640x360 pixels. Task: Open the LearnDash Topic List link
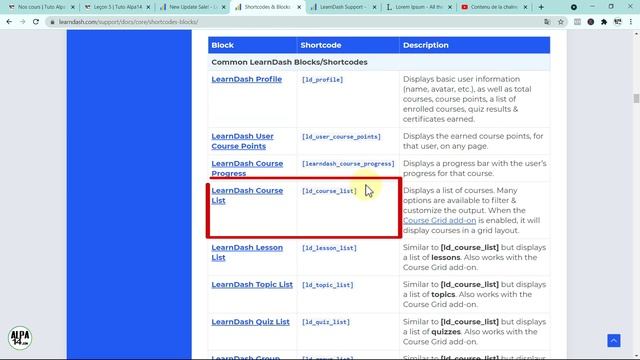252,284
